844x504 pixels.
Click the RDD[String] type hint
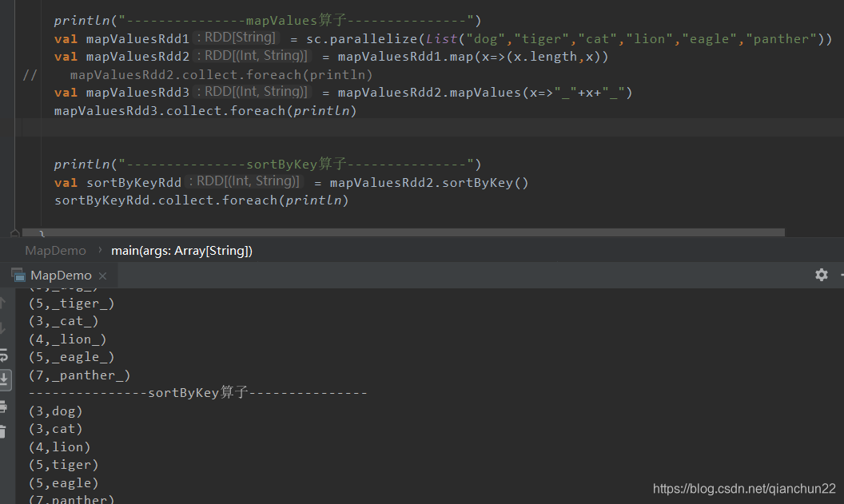tap(236, 38)
